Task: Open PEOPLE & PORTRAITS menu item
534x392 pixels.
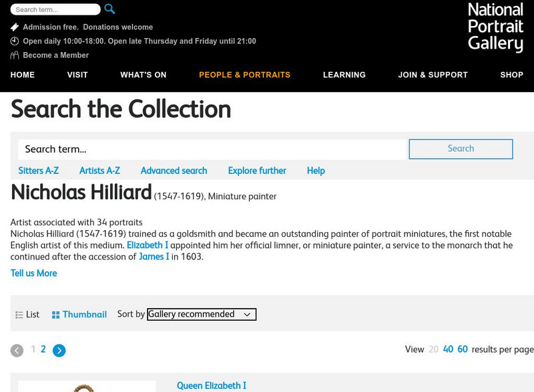Action: click(244, 75)
